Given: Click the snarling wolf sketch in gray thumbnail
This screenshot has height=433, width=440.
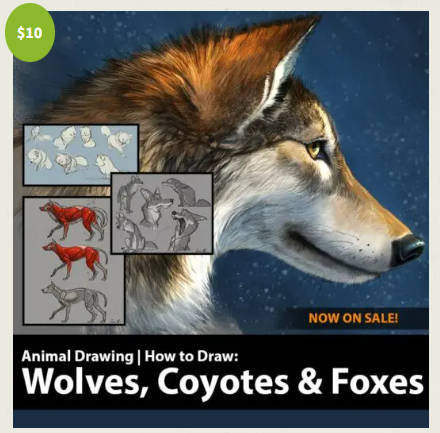Looking at the screenshot, I should click(x=187, y=228).
